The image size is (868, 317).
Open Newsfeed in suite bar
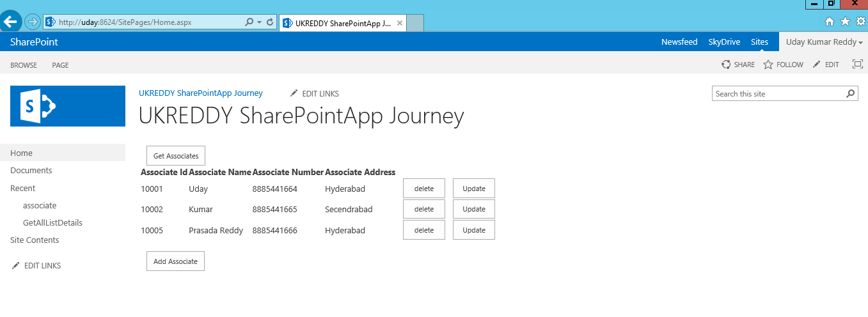tap(679, 42)
